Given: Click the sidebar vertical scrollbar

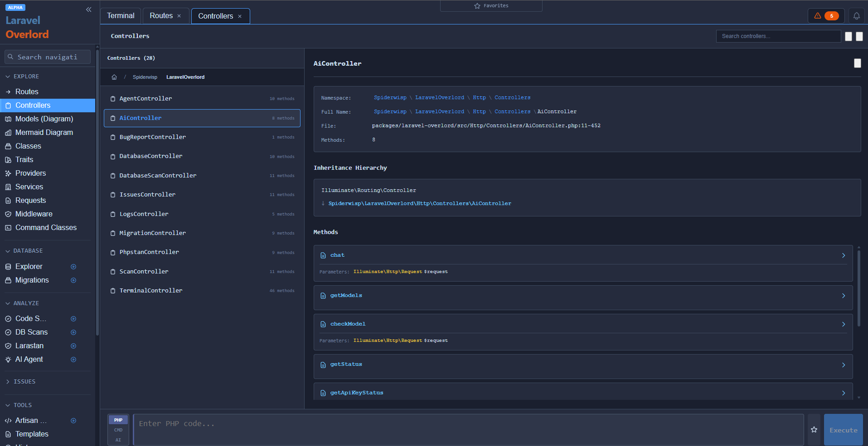Looking at the screenshot, I should click(97, 192).
